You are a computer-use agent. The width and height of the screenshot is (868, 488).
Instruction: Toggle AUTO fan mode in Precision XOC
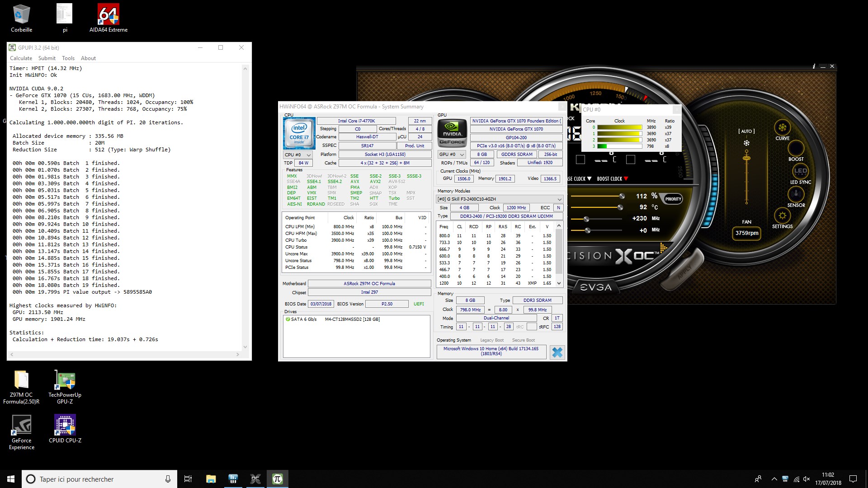746,131
